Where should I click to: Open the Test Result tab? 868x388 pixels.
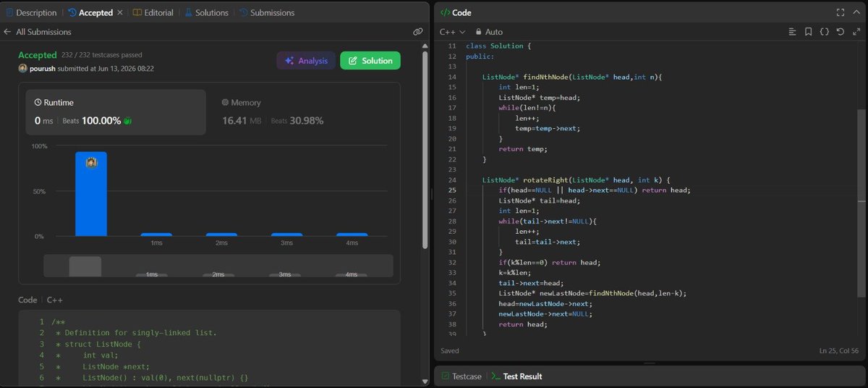[516, 376]
